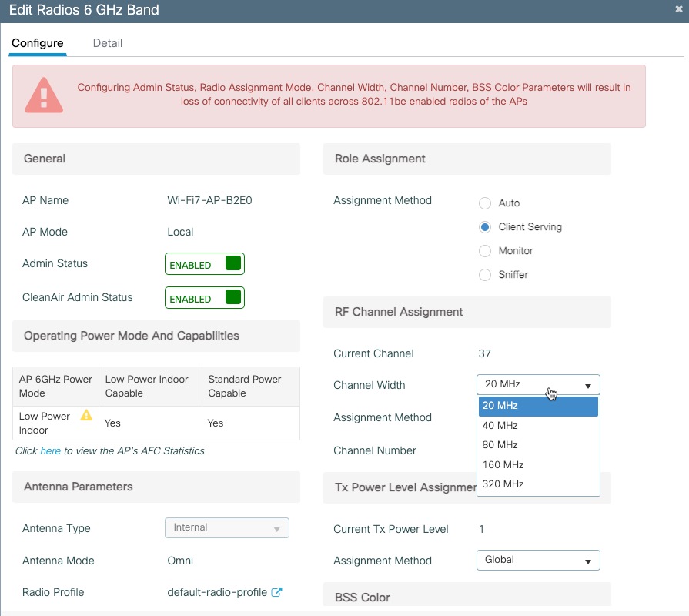
Task: Switch to the Detail tab
Action: tap(107, 43)
